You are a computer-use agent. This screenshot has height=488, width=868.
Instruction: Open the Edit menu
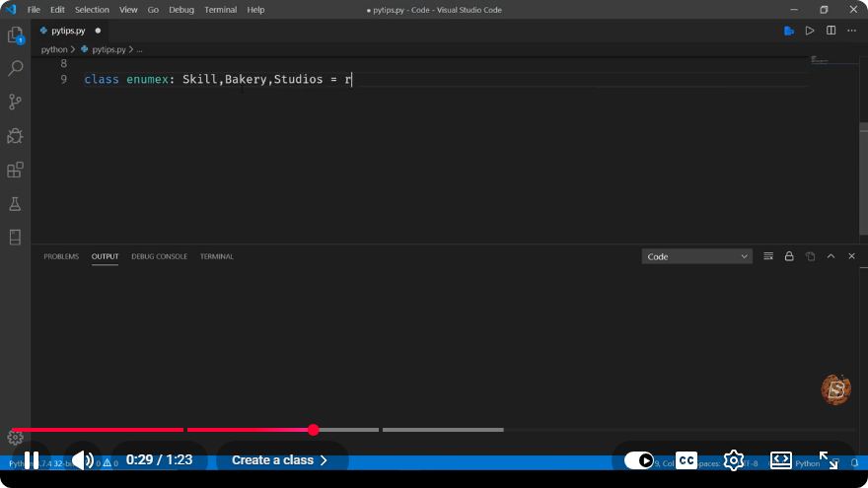click(57, 10)
